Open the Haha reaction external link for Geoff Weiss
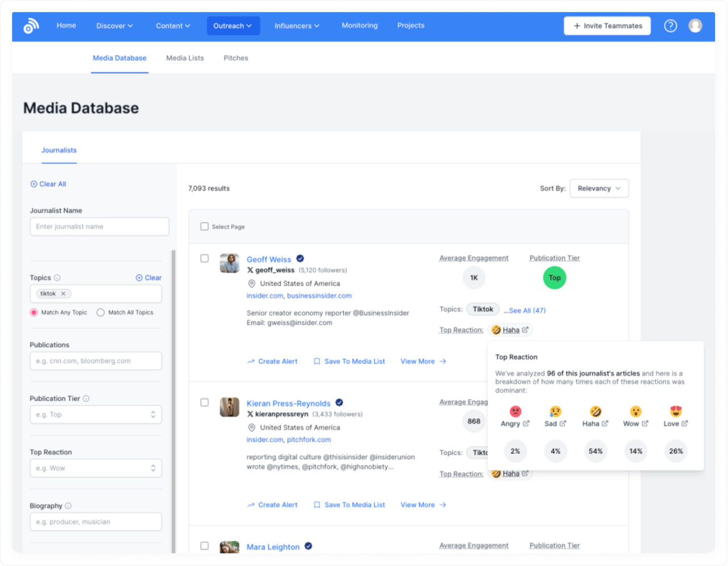 point(526,330)
